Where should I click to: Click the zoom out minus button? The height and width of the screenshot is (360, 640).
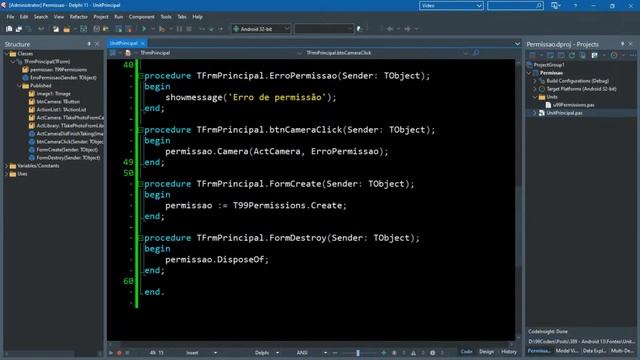(x=335, y=353)
